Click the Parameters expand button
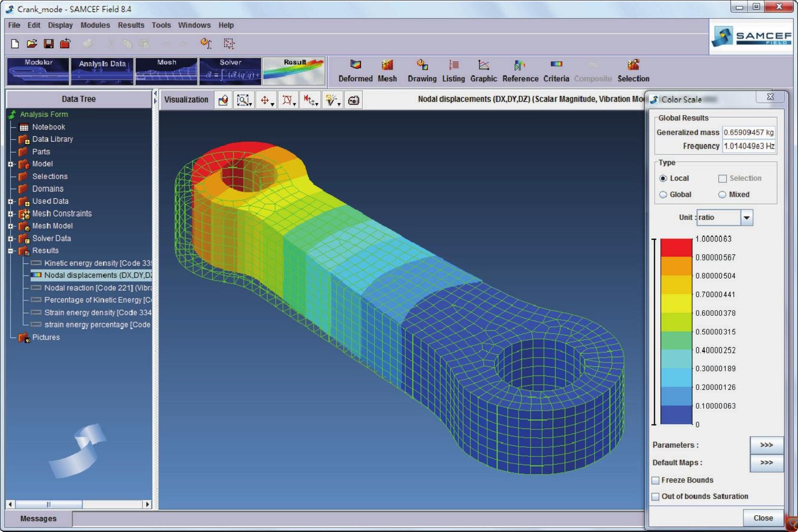 [x=766, y=445]
